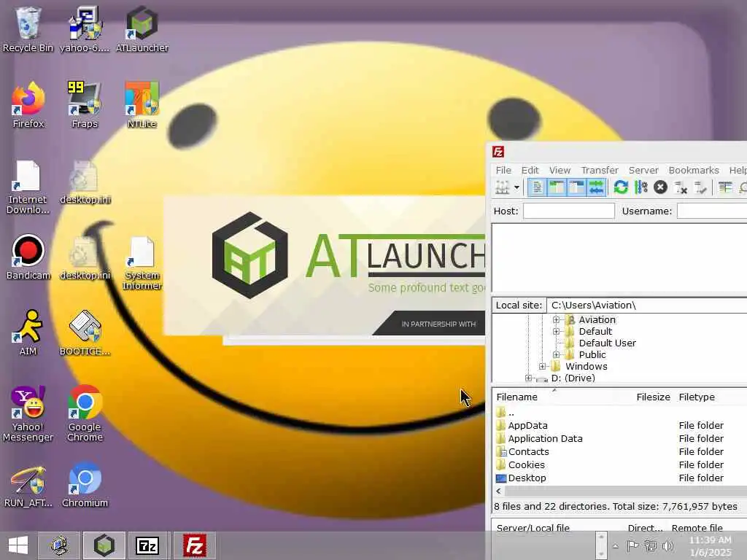Select the Contacts folder row
This screenshot has height=560, width=747.
(x=620, y=451)
